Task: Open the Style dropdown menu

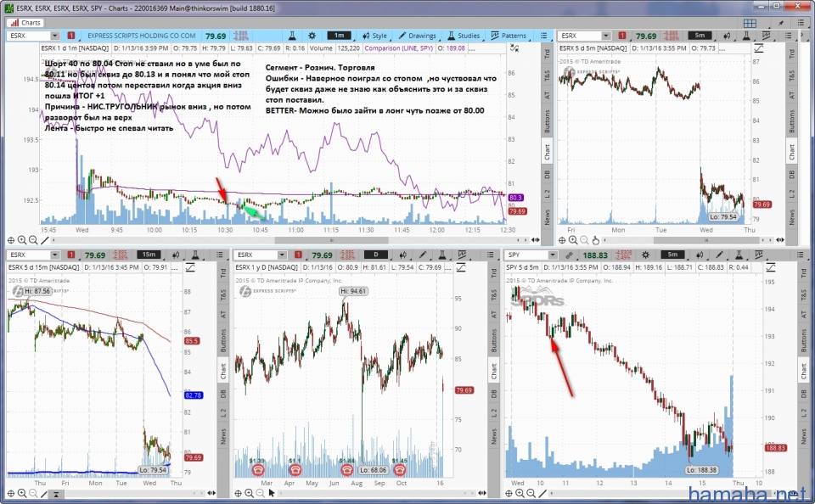Action: click(374, 36)
